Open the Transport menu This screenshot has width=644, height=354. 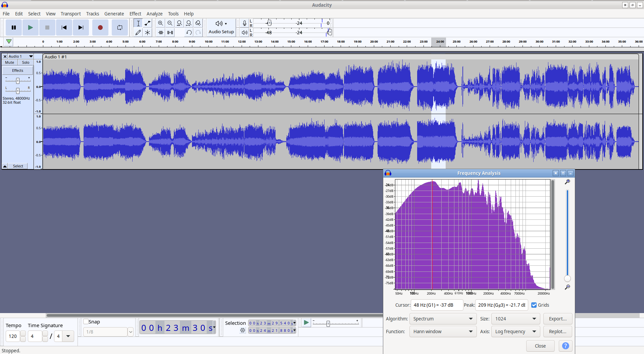click(71, 14)
